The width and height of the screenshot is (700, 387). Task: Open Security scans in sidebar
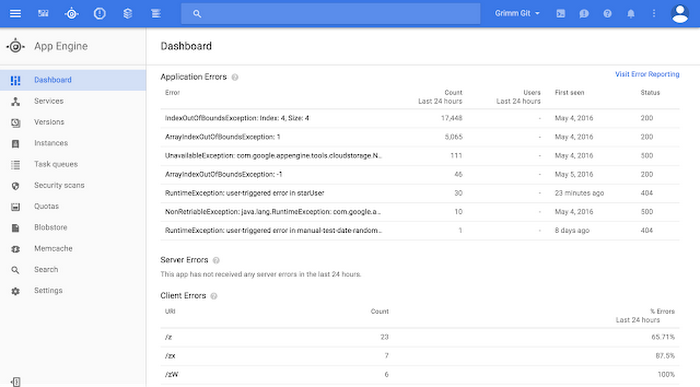pos(73,185)
